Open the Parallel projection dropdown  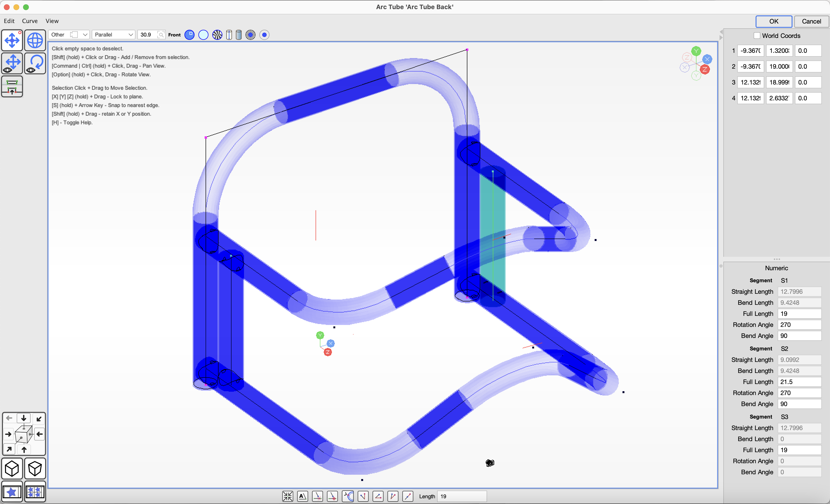113,35
